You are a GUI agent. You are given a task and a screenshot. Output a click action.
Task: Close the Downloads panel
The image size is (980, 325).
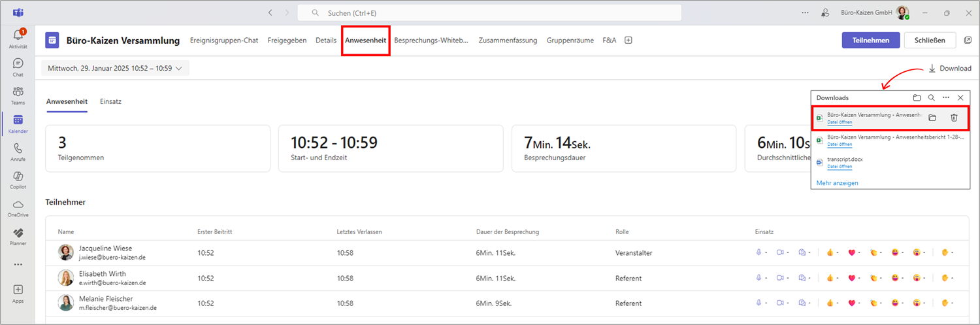click(960, 97)
